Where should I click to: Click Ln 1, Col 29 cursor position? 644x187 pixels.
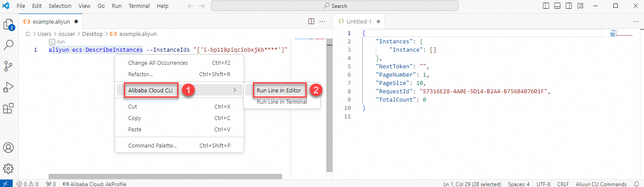click(x=472, y=184)
